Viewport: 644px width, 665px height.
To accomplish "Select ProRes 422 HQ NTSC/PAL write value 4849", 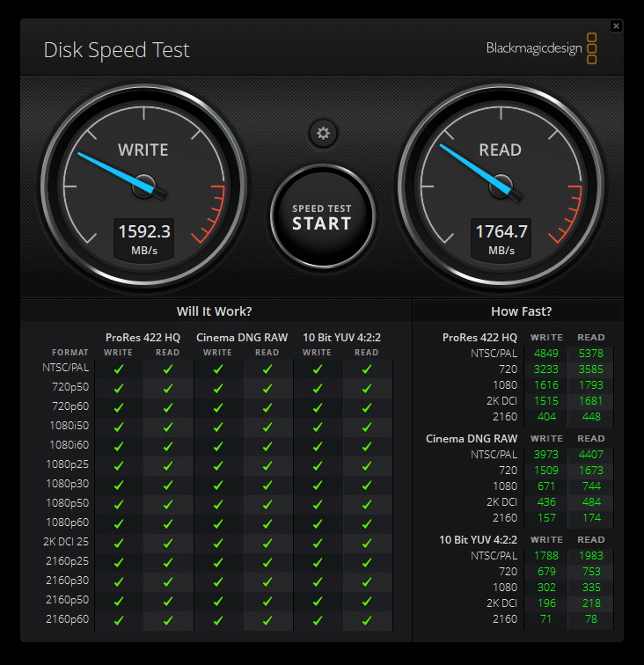I will [546, 354].
